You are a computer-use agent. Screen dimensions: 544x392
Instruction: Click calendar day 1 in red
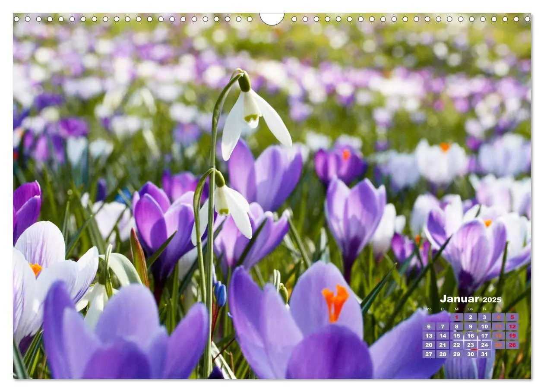tap(456, 317)
